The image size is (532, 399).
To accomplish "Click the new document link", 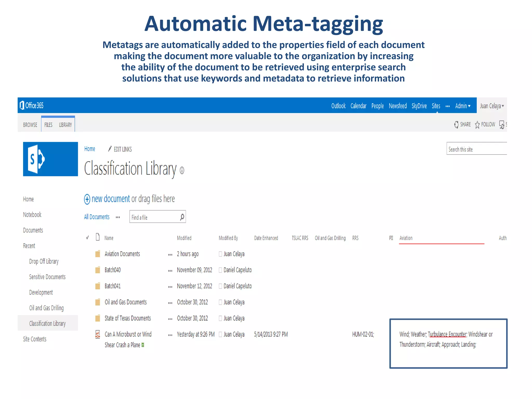I will (x=110, y=199).
